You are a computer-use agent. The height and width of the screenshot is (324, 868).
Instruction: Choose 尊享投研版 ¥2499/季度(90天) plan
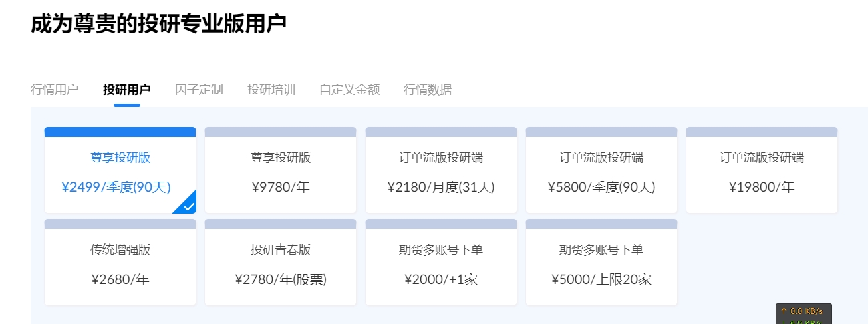point(120,172)
